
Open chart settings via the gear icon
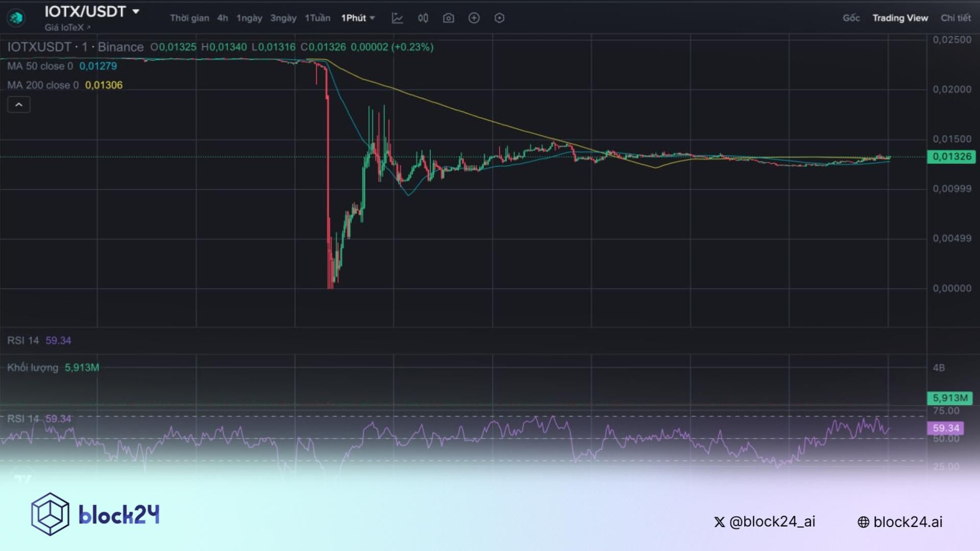499,18
